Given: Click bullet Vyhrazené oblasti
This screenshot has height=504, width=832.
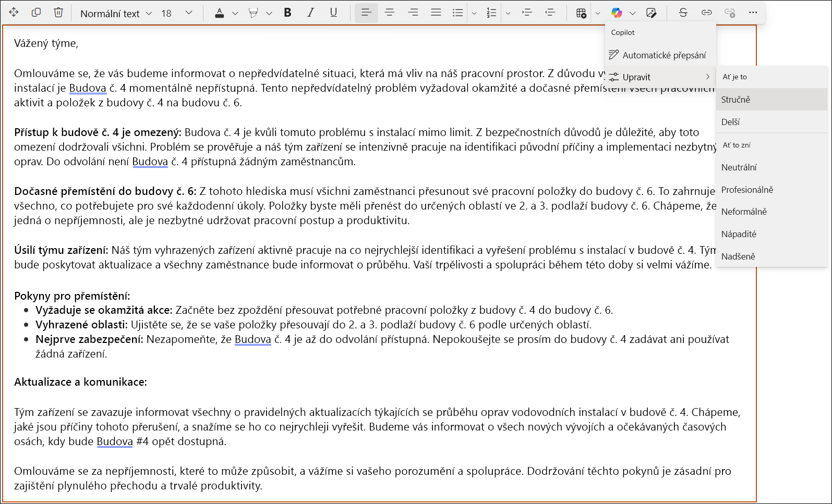Looking at the screenshot, I should click(81, 325).
